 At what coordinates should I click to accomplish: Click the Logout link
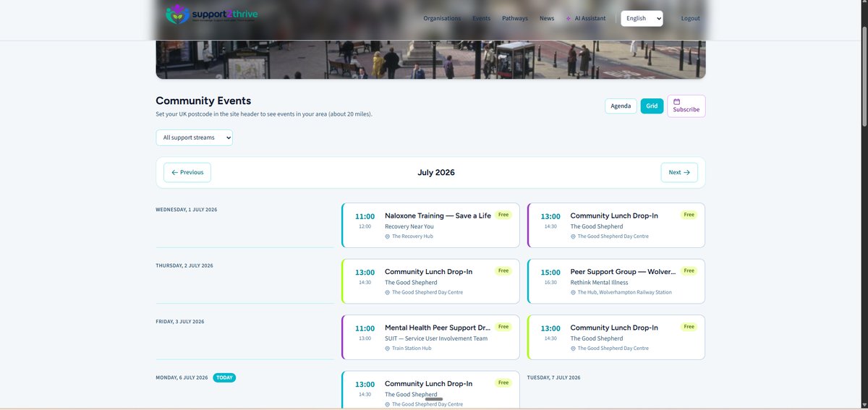click(691, 18)
